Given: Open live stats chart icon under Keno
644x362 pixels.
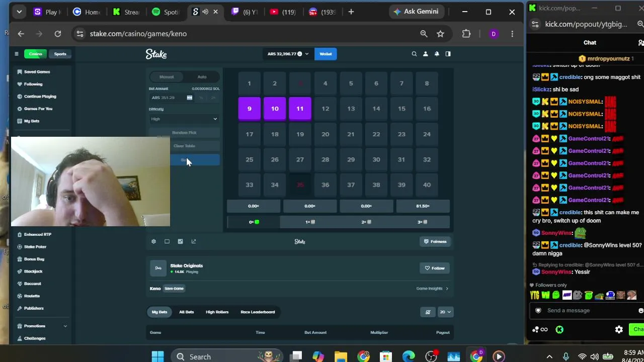Looking at the screenshot, I should tap(180, 241).
